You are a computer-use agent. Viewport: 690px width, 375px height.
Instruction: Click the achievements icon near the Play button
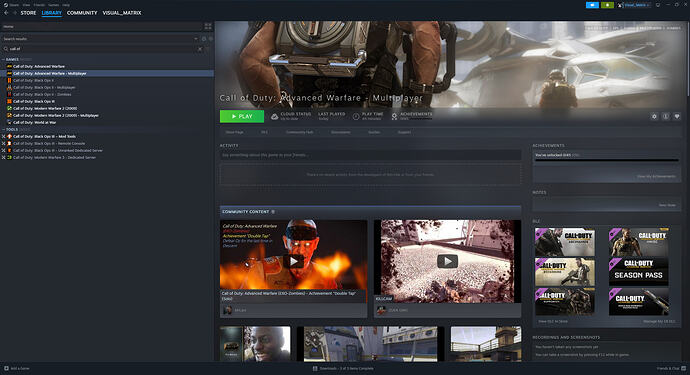pyautogui.click(x=394, y=116)
